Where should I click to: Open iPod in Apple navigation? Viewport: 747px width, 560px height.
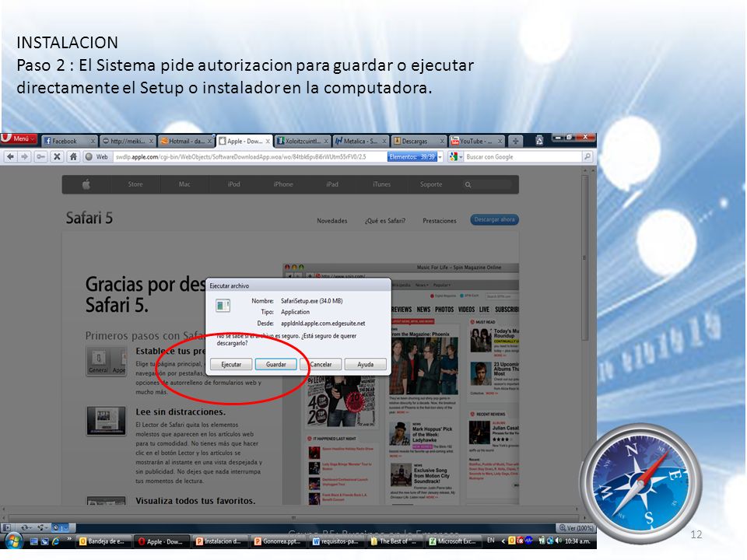coord(234,184)
